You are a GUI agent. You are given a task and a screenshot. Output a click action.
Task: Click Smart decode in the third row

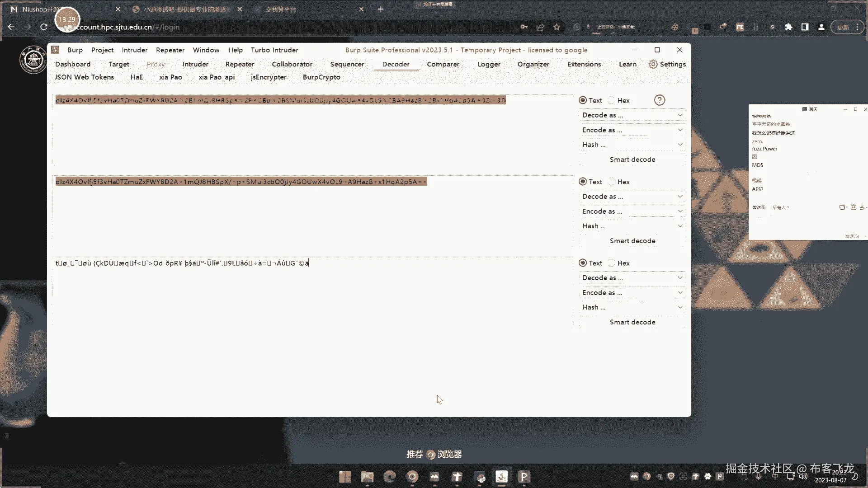click(x=632, y=322)
